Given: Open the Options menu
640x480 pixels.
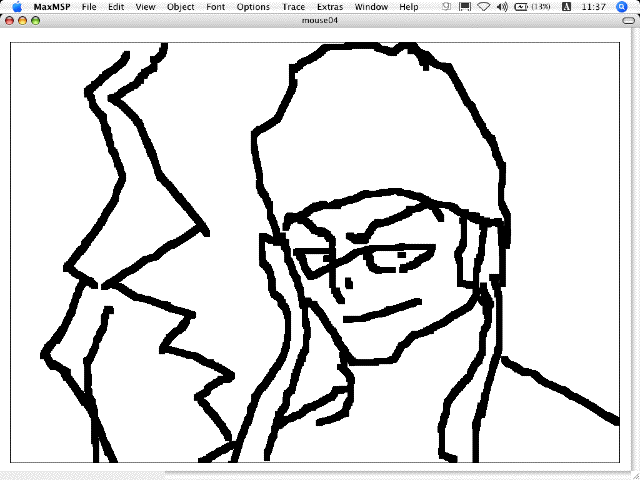Looking at the screenshot, I should coord(253,7).
